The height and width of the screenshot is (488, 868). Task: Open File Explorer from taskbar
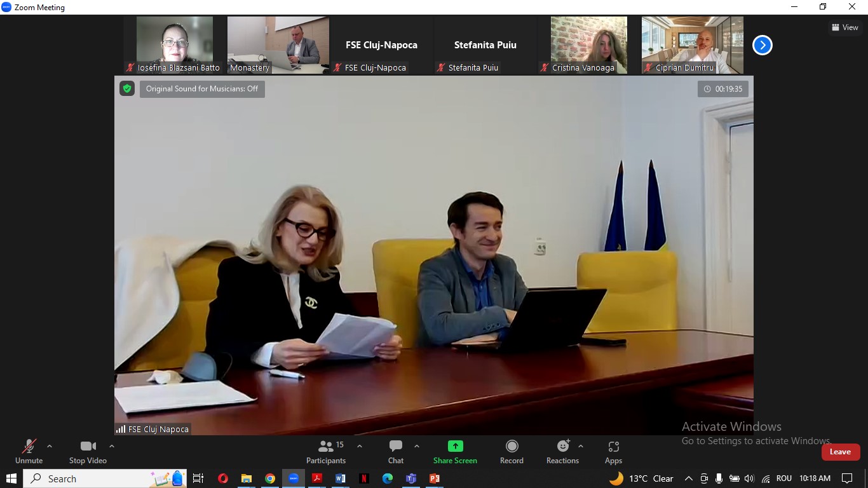[x=247, y=478]
